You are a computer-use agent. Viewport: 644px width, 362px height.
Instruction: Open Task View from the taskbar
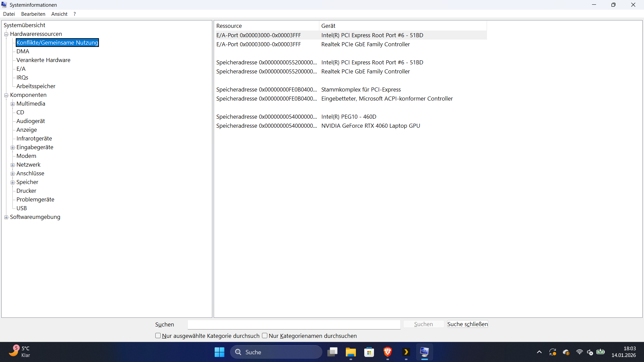pyautogui.click(x=332, y=352)
